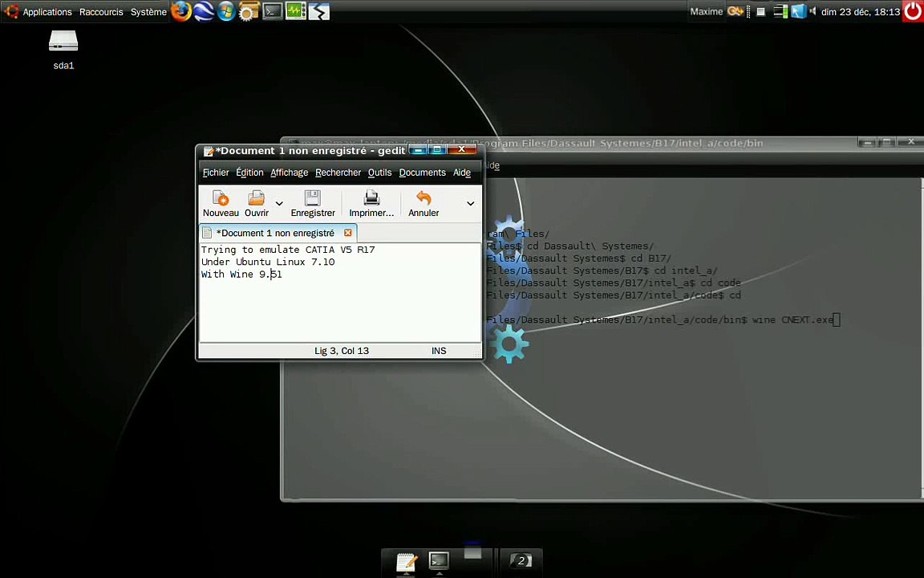Click the Ubuntu logo in the panel
The image size is (924, 578).
click(10, 11)
